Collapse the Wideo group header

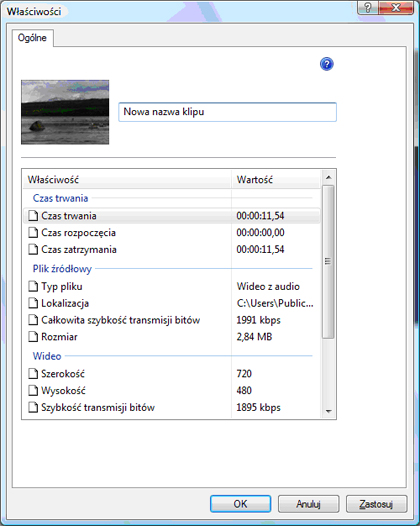(47, 356)
